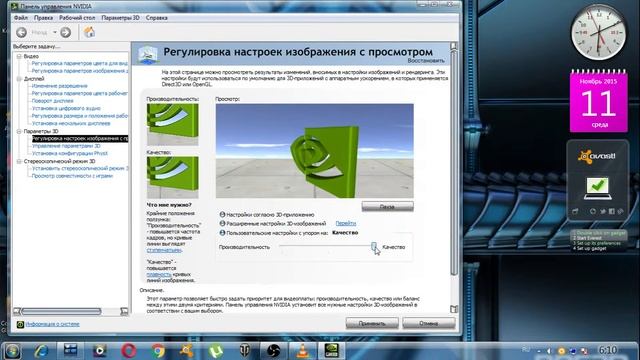640x360 pixels.
Task: Click the Отмена button
Action: point(429,323)
